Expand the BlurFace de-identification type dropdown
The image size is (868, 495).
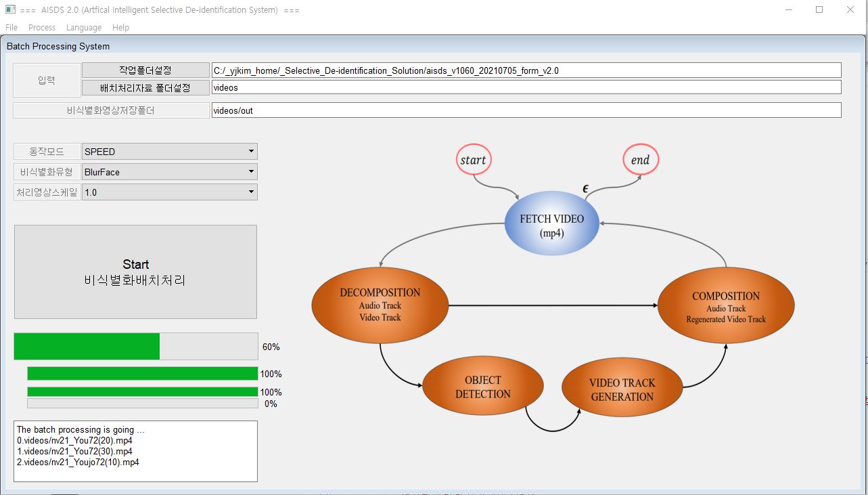point(169,172)
